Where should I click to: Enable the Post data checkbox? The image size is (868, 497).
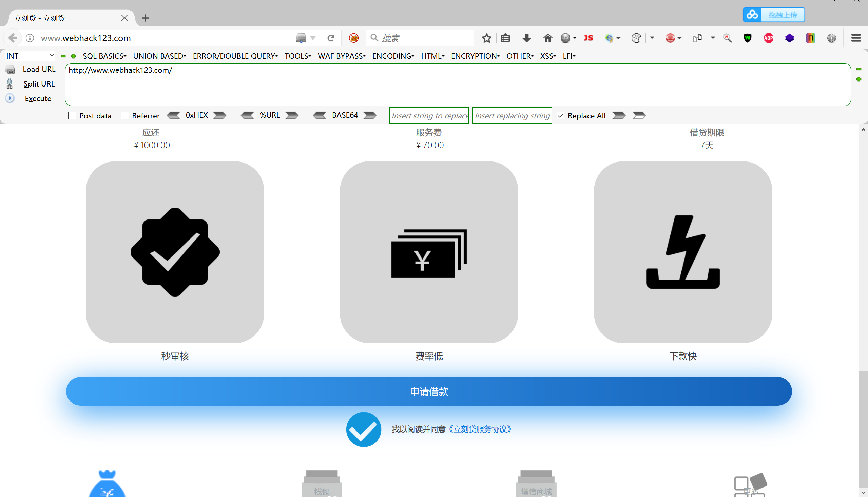point(72,116)
